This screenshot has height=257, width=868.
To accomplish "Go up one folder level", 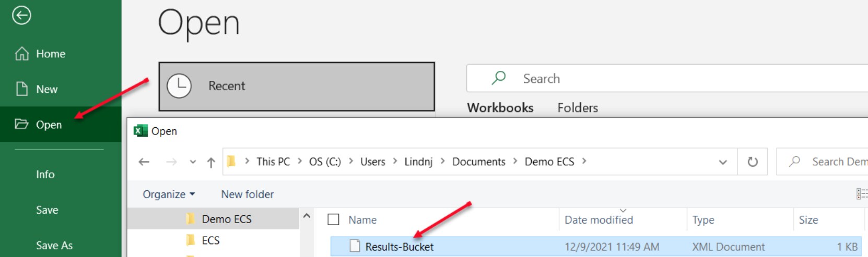I will pos(211,162).
